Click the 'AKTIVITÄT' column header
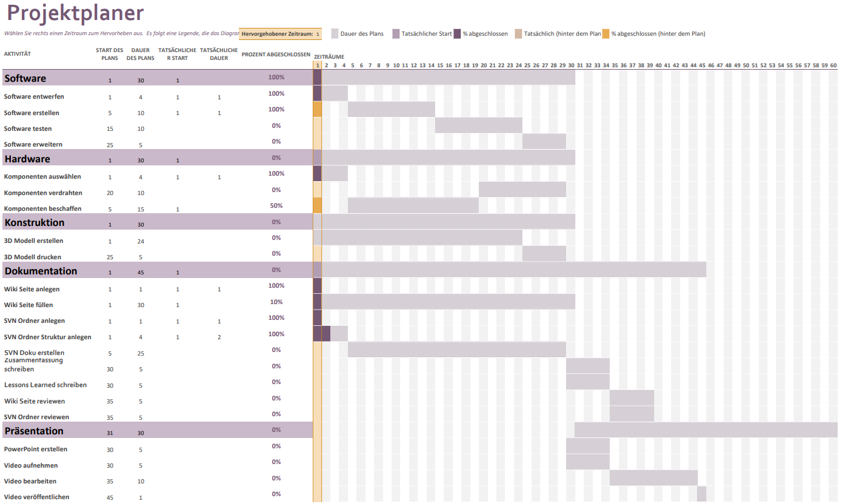This screenshot has width=842, height=504. pyautogui.click(x=18, y=54)
